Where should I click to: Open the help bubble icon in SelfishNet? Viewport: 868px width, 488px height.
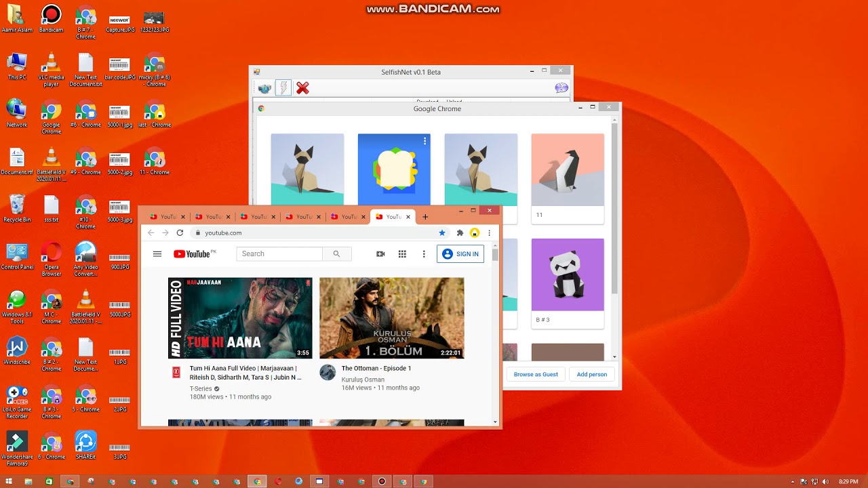[x=561, y=88]
